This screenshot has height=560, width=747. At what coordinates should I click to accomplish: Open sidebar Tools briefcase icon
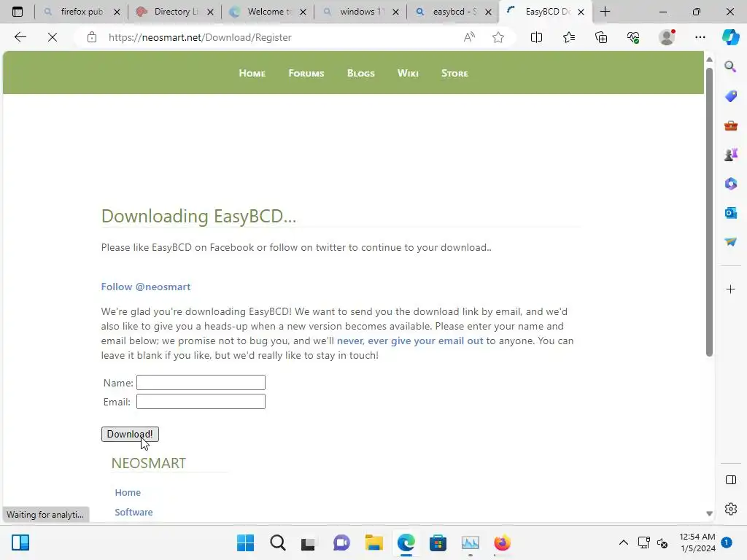tap(730, 125)
